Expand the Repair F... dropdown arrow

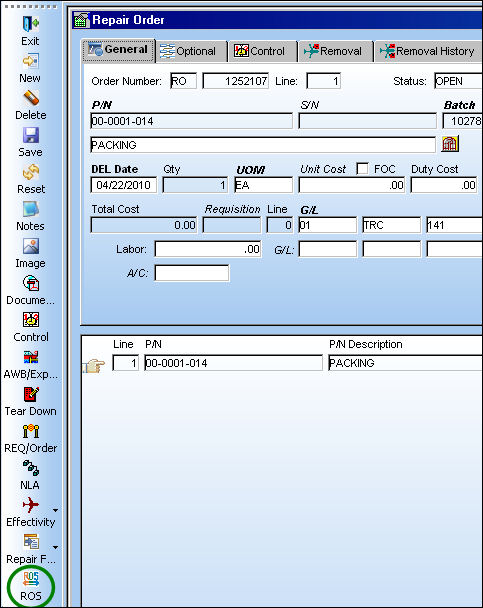[x=55, y=547]
